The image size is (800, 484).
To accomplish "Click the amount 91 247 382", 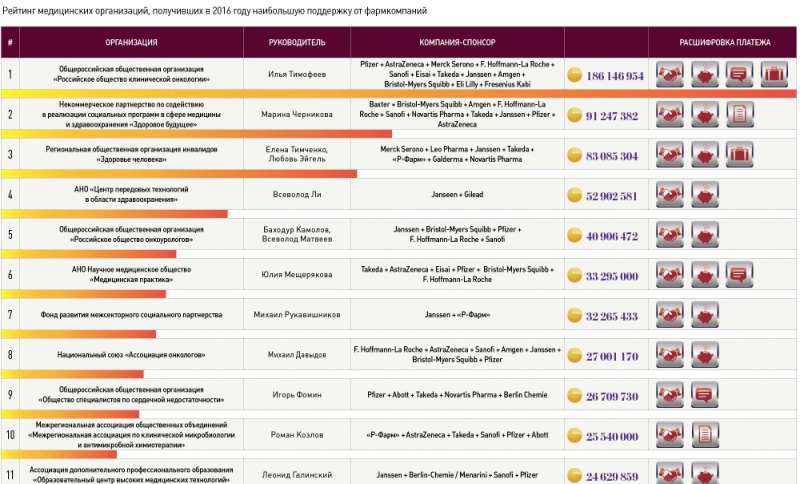I will point(612,116).
